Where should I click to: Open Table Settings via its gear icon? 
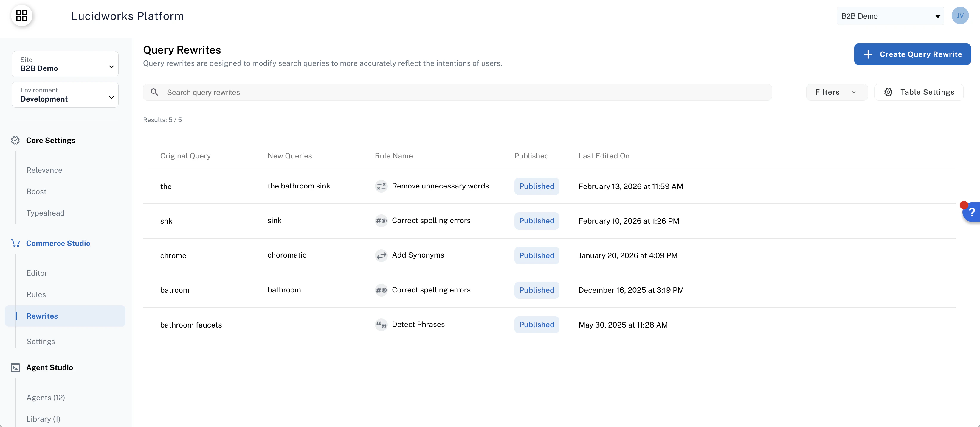(889, 92)
